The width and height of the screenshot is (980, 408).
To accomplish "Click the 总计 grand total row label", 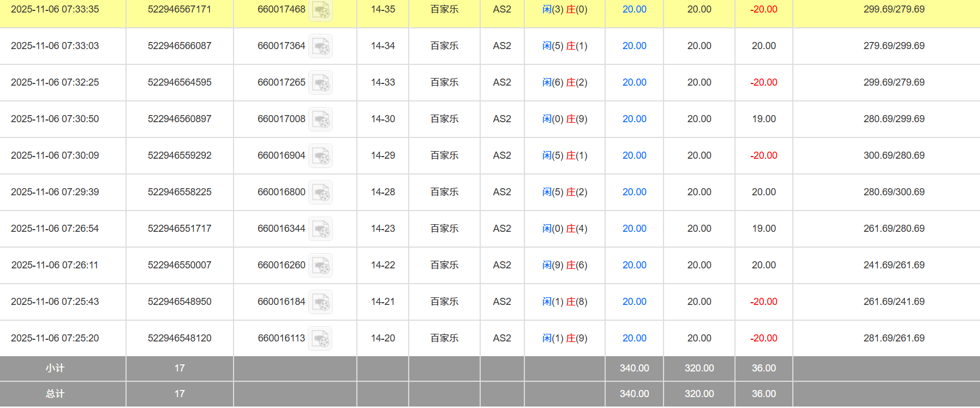I will [x=55, y=394].
